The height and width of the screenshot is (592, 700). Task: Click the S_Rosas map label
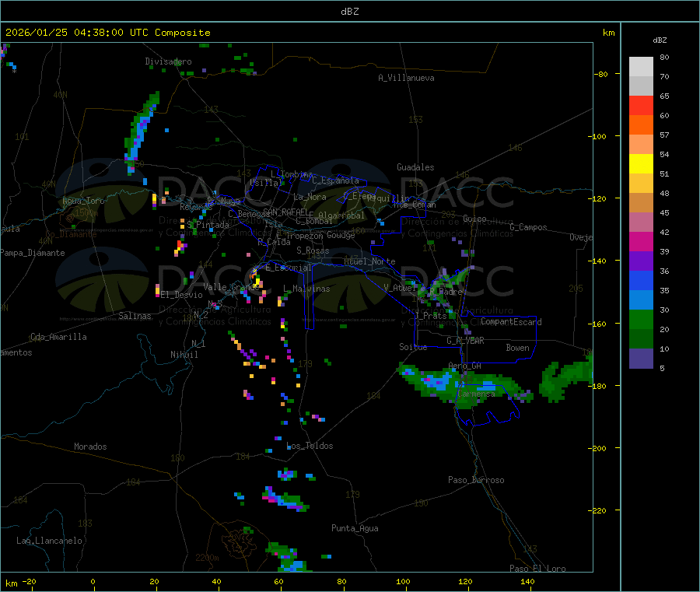click(x=313, y=250)
